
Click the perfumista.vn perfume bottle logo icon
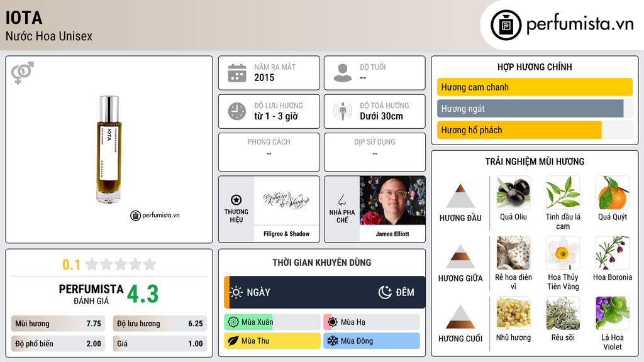[x=506, y=25]
